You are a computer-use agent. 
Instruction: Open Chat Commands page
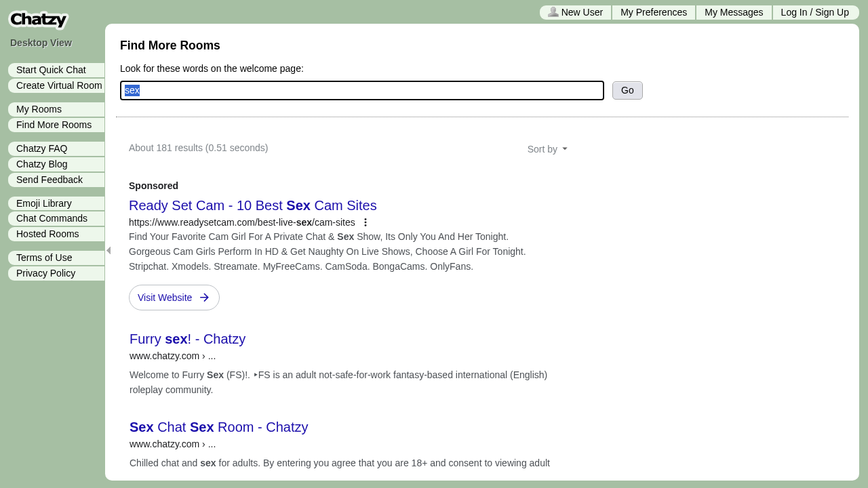tap(56, 218)
